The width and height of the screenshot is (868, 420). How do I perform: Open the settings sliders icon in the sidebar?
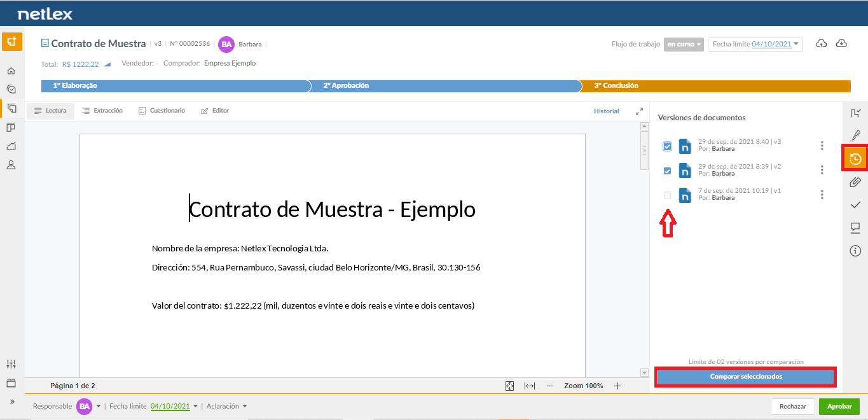[x=11, y=364]
